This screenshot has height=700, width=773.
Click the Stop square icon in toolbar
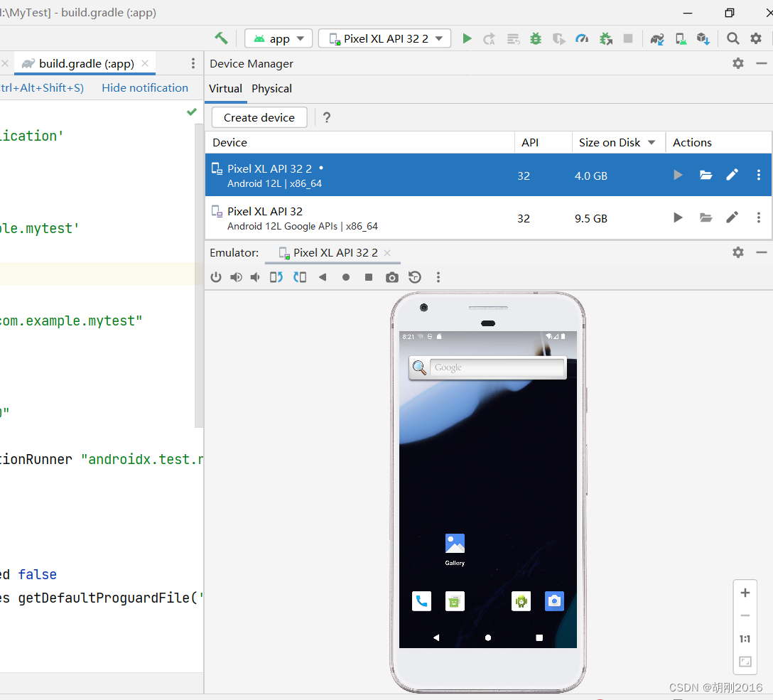(x=628, y=38)
